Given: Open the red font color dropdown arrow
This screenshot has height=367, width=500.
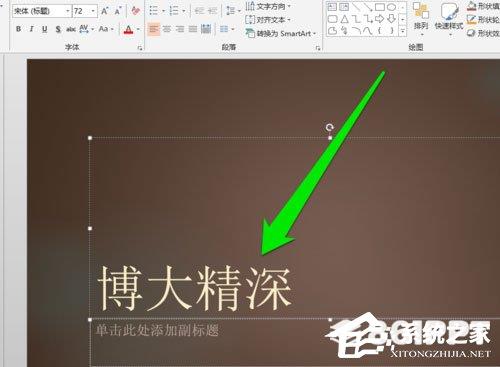Looking at the screenshot, I should 138,29.
